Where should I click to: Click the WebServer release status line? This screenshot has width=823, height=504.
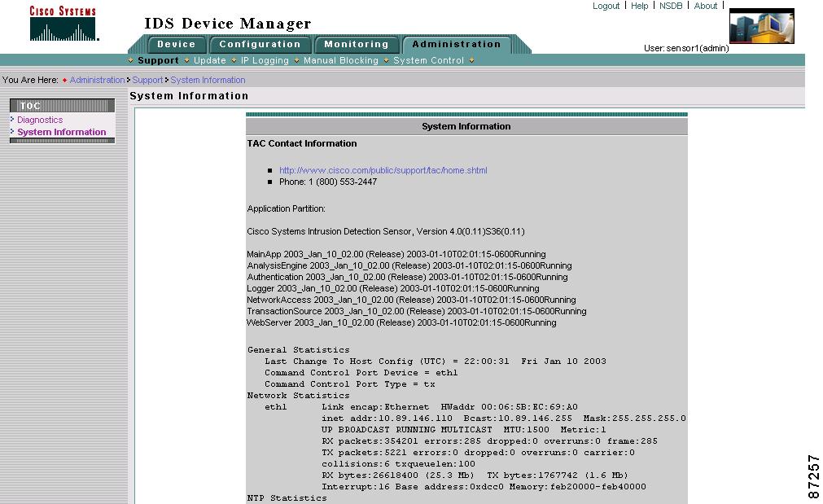(401, 323)
